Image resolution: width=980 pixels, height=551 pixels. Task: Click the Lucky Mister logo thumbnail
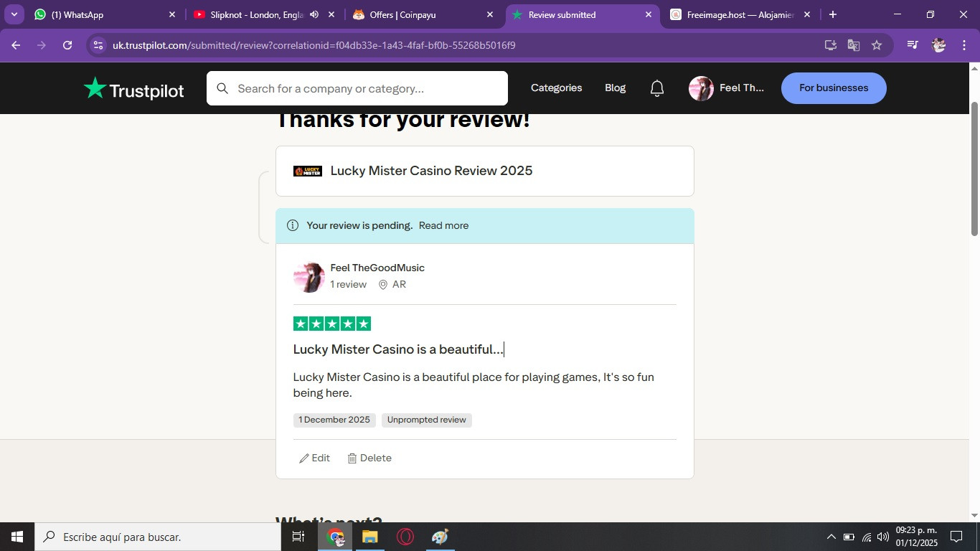[x=308, y=171]
